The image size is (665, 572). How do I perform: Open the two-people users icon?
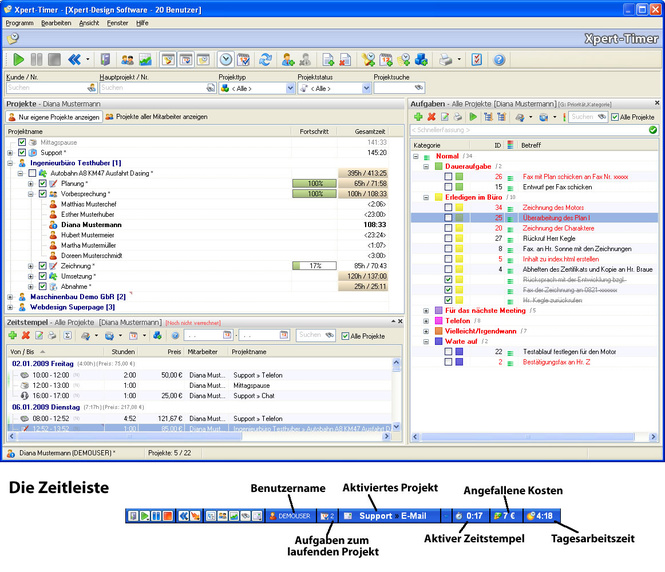(127, 60)
